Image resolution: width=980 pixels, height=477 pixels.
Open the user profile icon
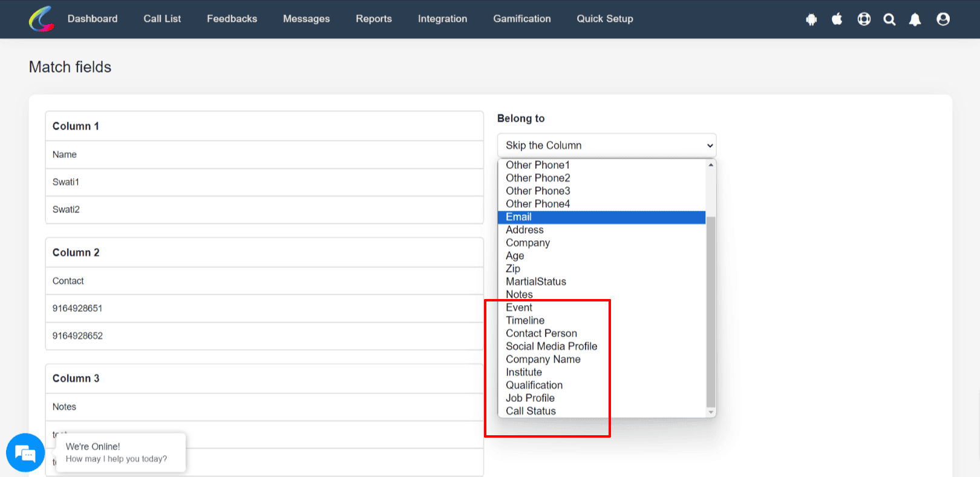(x=943, y=19)
